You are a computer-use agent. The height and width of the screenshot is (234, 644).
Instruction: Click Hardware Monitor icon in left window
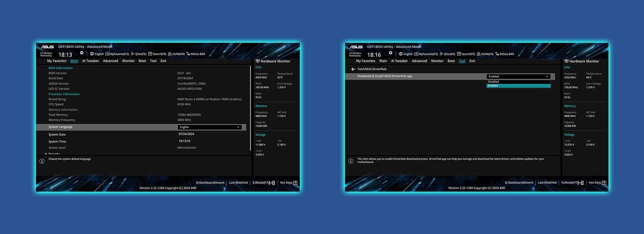click(x=258, y=61)
